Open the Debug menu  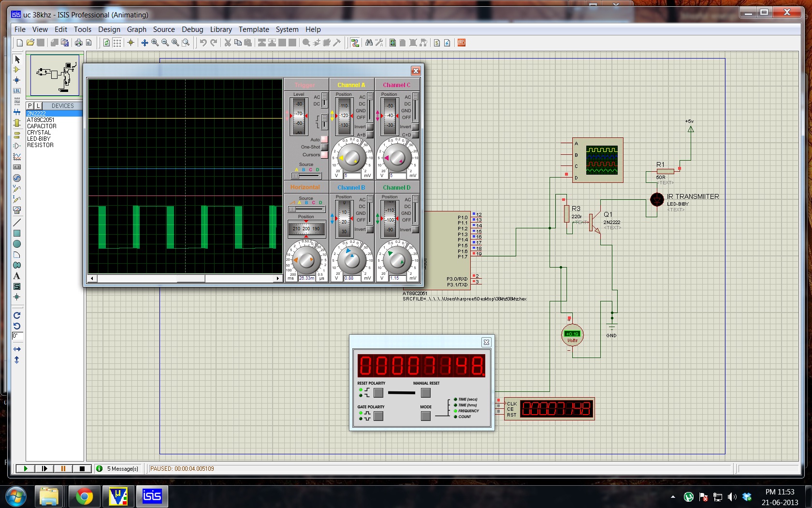(x=192, y=30)
